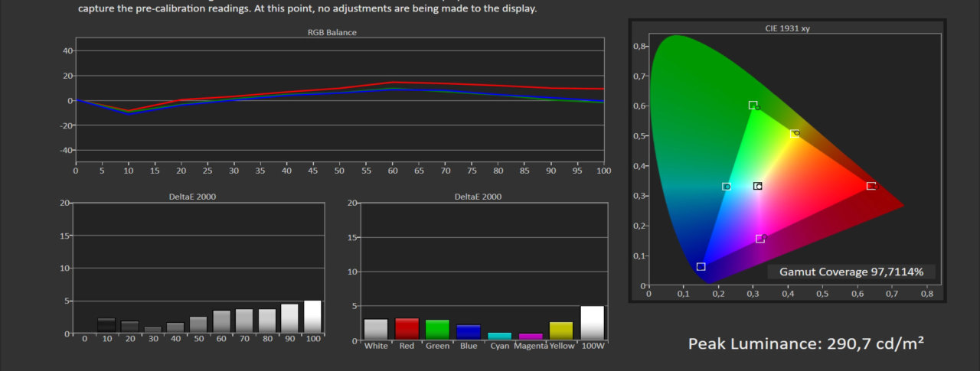
Task: Select the blue primary marker on CIE diagram
Action: (x=701, y=266)
